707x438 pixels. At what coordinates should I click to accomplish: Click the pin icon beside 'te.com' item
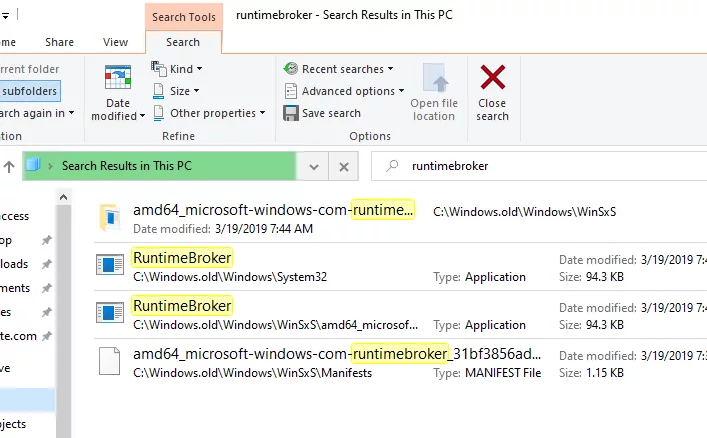coord(46,336)
